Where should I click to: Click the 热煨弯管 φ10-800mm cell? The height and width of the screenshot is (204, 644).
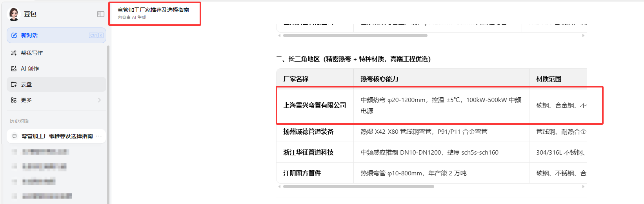coord(441,173)
